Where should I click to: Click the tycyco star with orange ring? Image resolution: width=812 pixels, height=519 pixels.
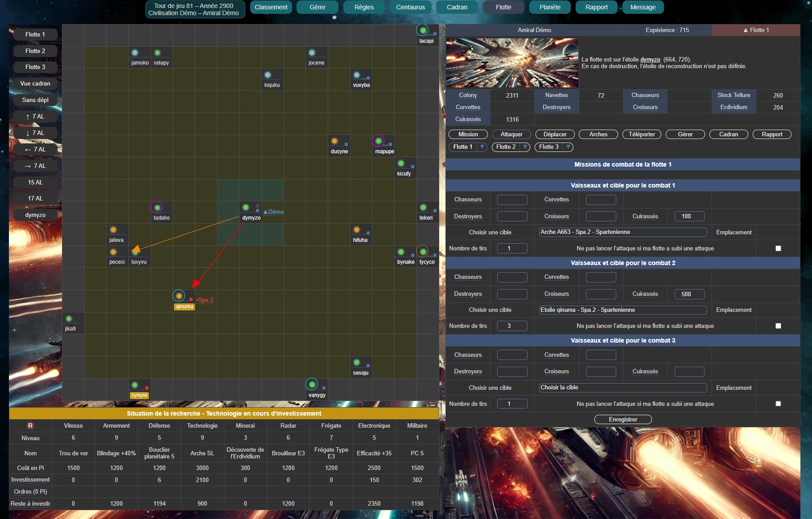422,252
